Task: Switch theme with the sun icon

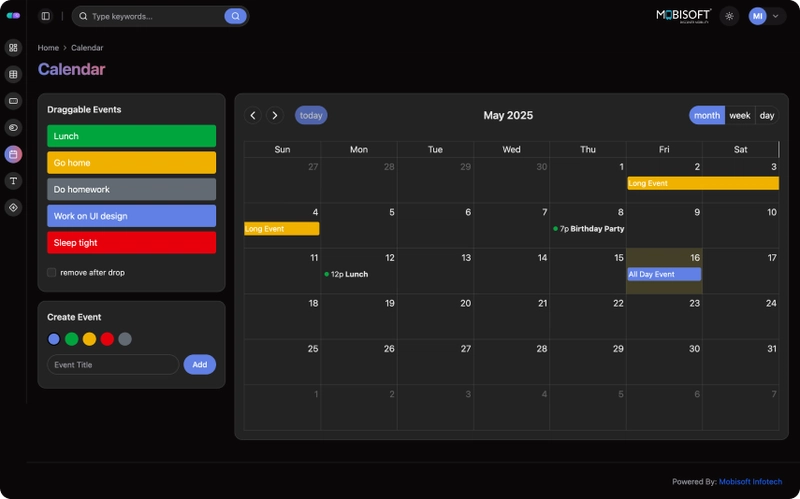Action: (x=729, y=16)
